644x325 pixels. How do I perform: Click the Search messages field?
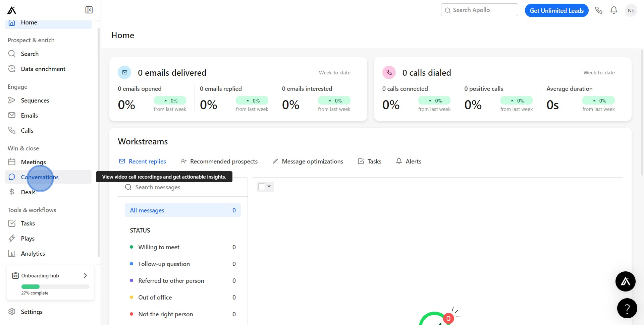[183, 187]
